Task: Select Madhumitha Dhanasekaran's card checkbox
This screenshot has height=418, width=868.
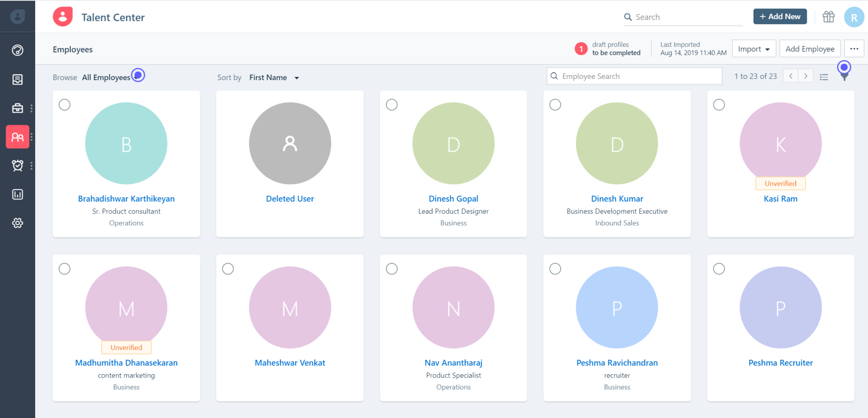Action: (x=64, y=269)
